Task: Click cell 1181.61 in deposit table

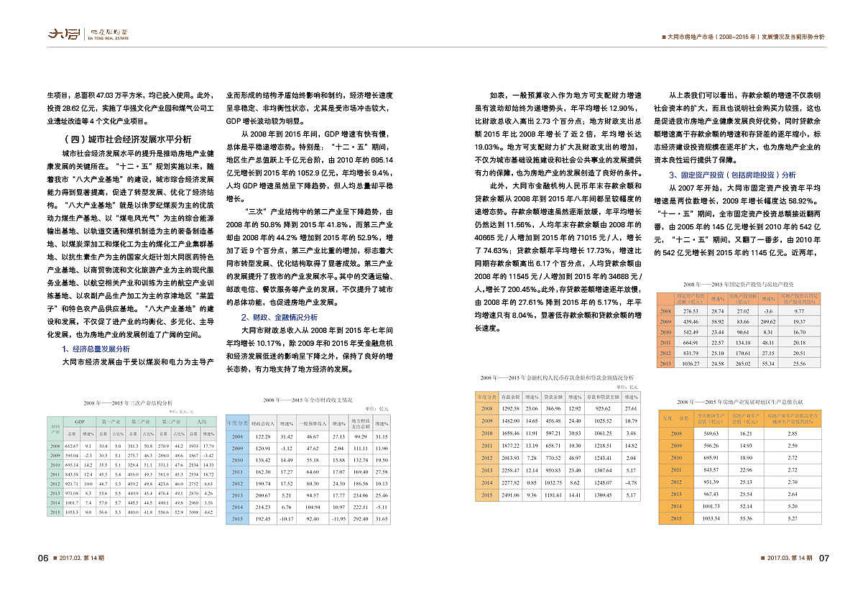Action: (x=553, y=495)
